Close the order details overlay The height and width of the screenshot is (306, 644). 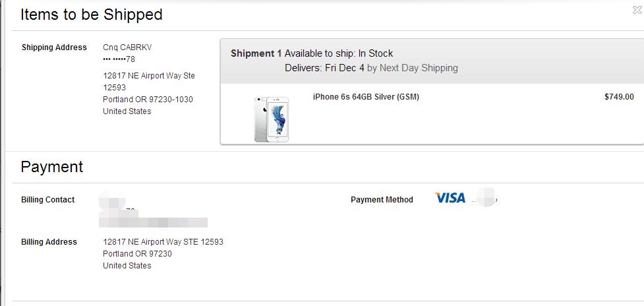pyautogui.click(x=637, y=10)
